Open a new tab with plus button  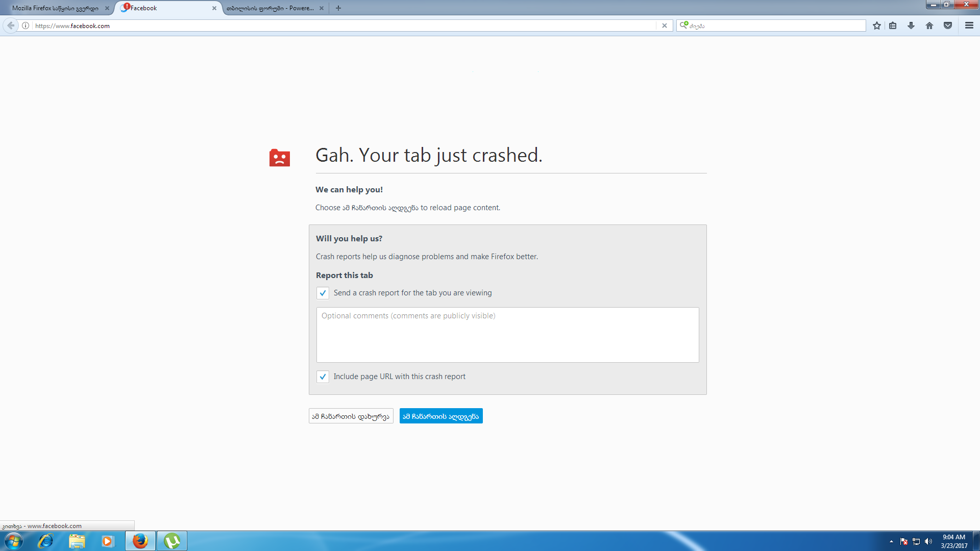(x=338, y=8)
